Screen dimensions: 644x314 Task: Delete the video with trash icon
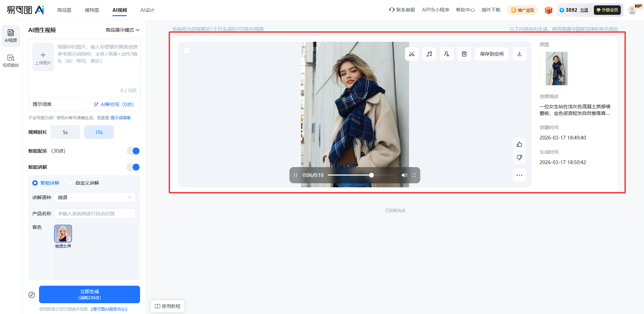coord(464,54)
